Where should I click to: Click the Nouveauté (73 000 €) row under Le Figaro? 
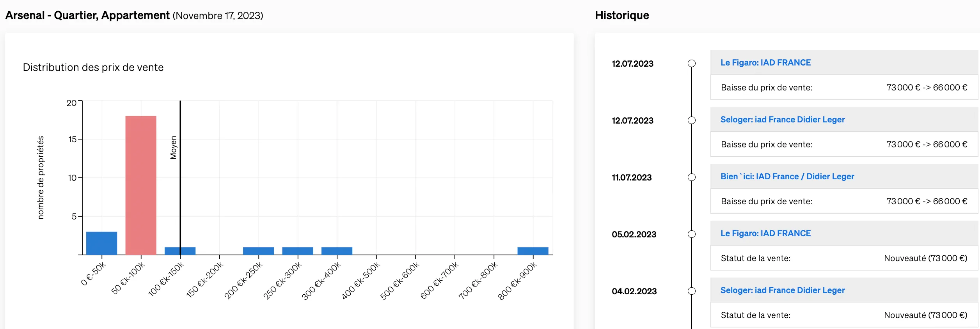click(844, 258)
